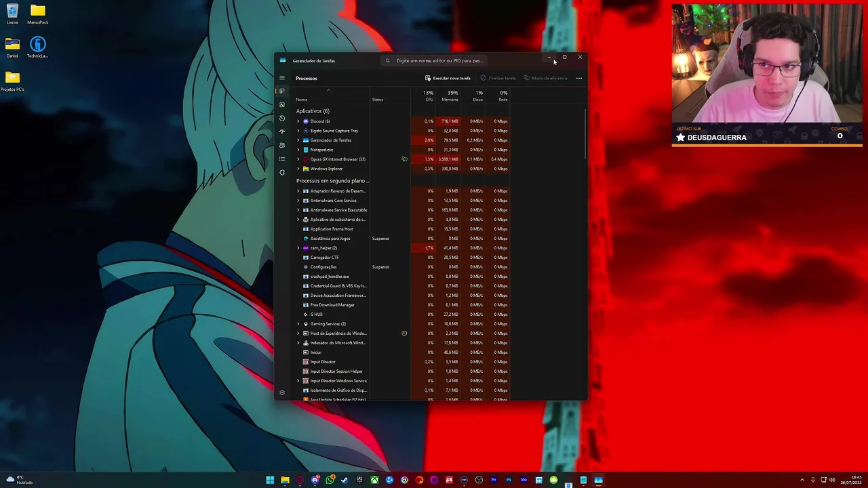Image resolution: width=868 pixels, height=488 pixels.
Task: Open the taskbar clock and date
Action: coord(851,480)
